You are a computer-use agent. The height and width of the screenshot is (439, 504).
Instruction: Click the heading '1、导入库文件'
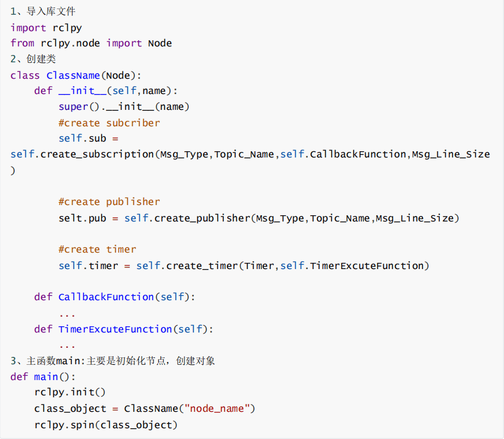point(43,11)
